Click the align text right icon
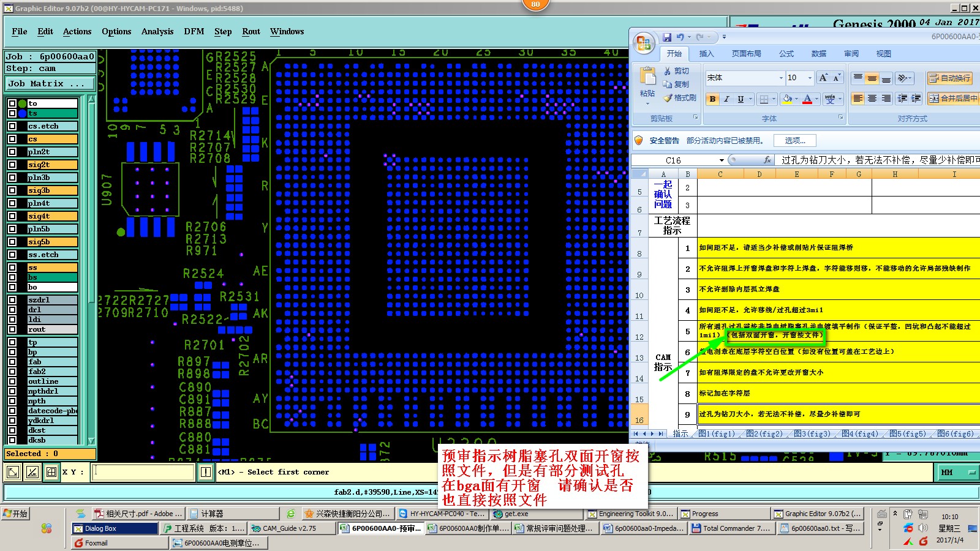The width and height of the screenshot is (980, 551). click(886, 99)
